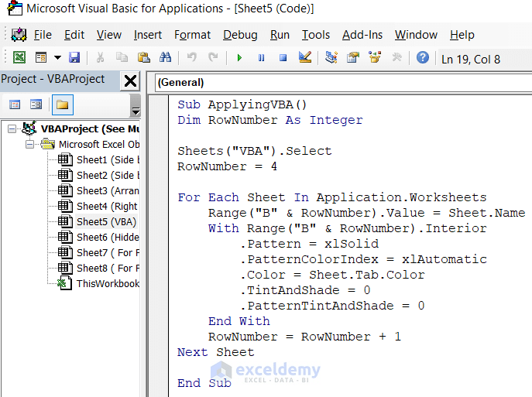
Task: Click the Cut scissors icon
Action: click(100, 57)
